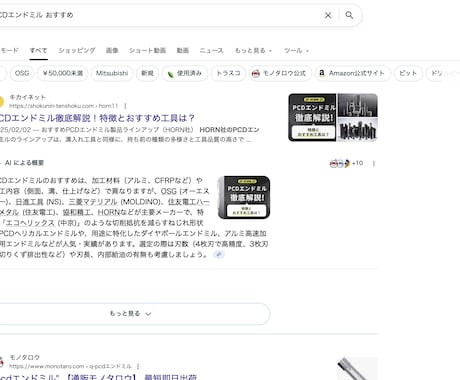Select the Amazon公式サイト filter chip
The image size is (460, 380).
click(x=353, y=73)
